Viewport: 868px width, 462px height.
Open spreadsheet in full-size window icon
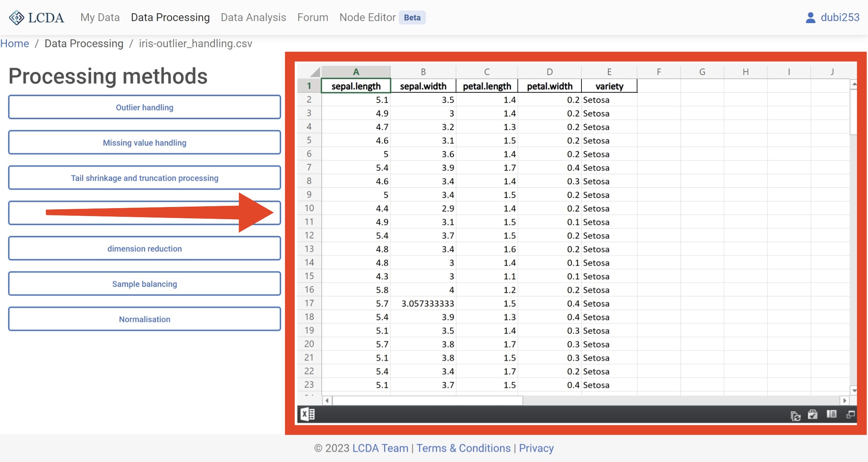[x=850, y=415]
